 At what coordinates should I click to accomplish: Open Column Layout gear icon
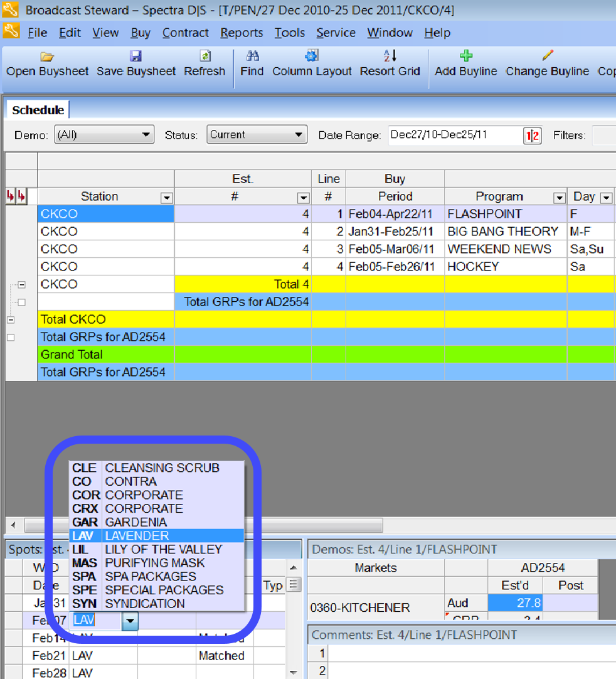(x=312, y=55)
